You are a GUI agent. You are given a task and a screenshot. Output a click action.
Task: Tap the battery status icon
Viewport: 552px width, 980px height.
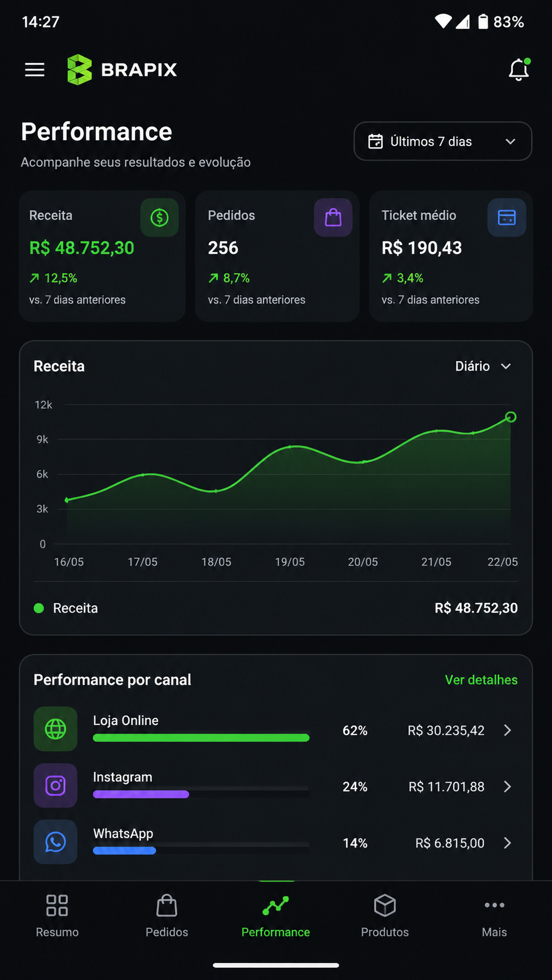pyautogui.click(x=483, y=22)
